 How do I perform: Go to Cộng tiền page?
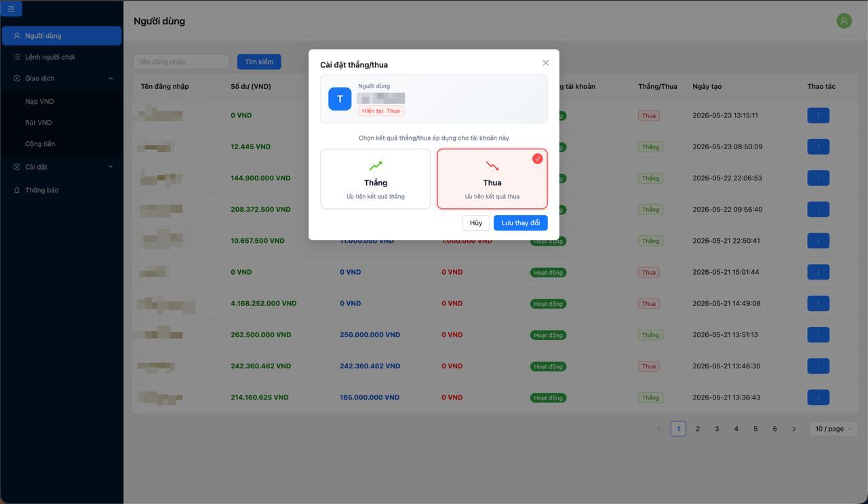40,144
